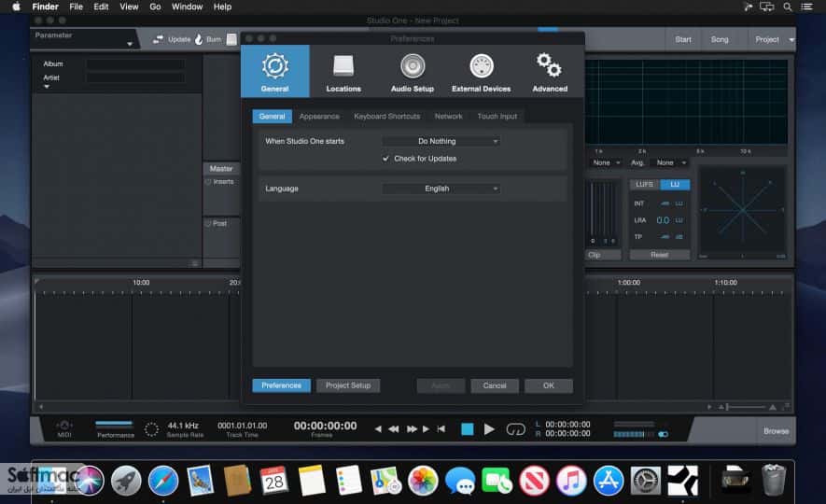Click the Burn flame icon
Viewport: 826px width, 504px height.
tap(199, 39)
